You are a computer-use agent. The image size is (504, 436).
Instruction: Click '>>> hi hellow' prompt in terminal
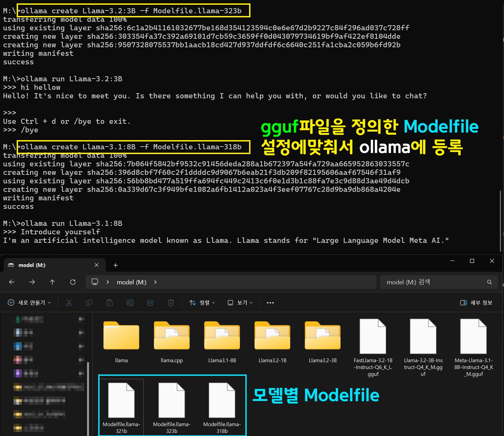point(32,87)
